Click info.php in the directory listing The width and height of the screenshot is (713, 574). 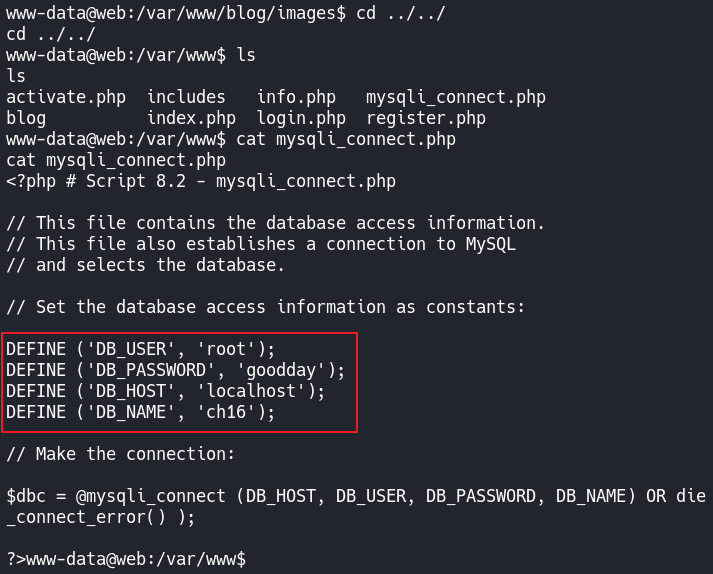[x=296, y=97]
